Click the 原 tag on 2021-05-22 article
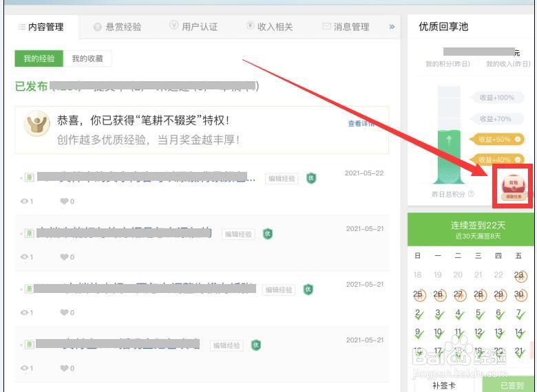This screenshot has width=537, height=392. tap(30, 177)
